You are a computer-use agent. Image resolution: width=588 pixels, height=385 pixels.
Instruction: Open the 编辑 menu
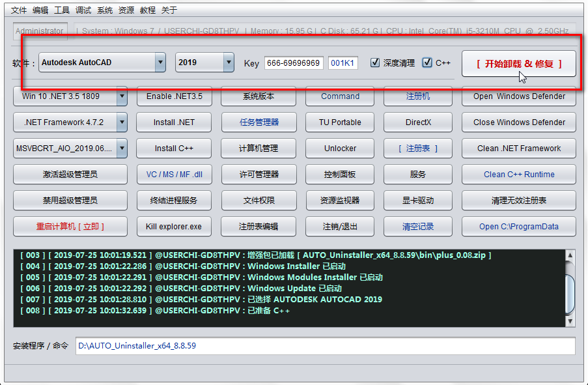tap(40, 10)
